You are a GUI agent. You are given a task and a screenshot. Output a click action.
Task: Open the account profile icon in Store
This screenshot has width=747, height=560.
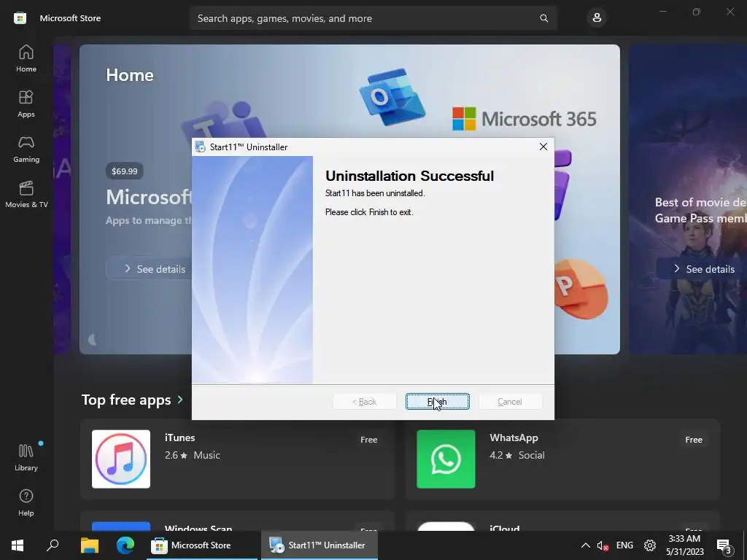[x=597, y=18]
